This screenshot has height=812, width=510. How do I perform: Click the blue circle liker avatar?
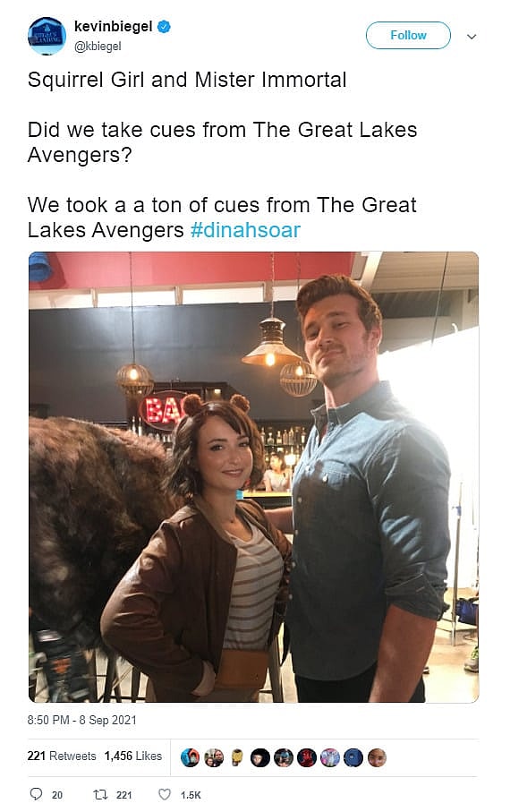tap(353, 757)
